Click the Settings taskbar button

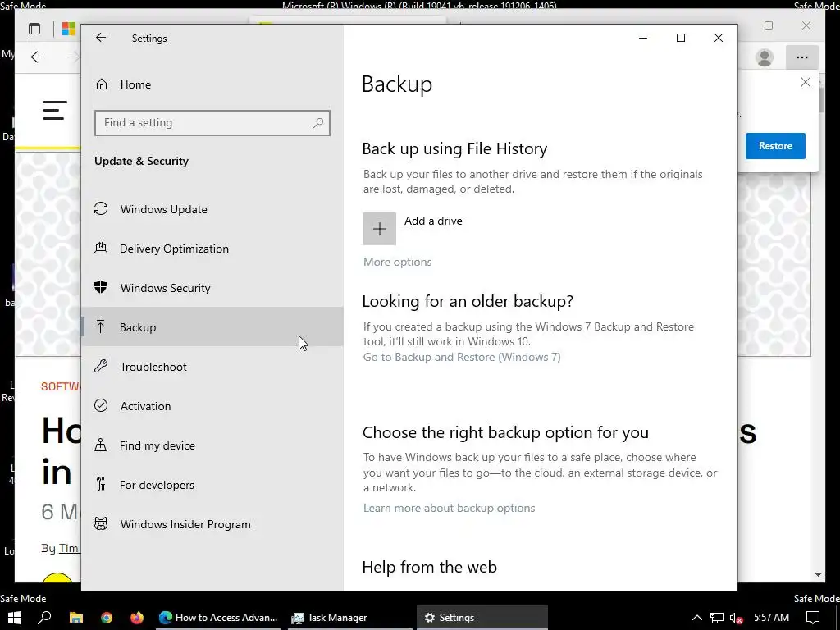click(482, 617)
